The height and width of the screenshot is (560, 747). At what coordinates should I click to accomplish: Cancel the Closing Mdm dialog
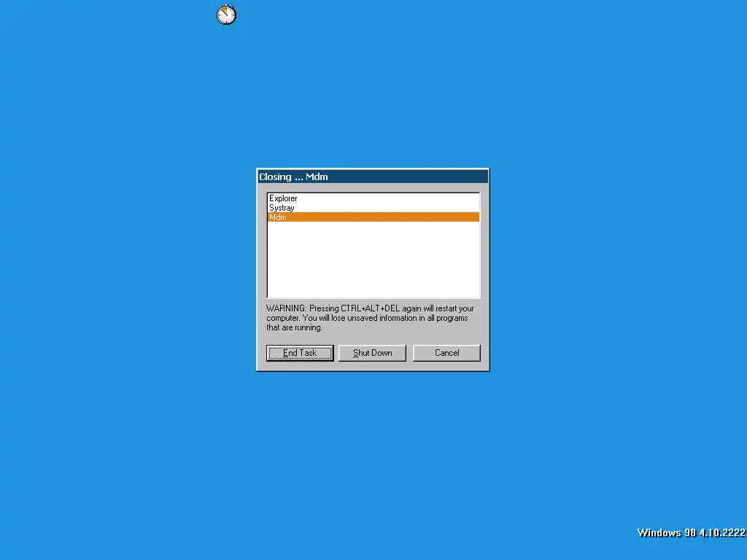click(x=446, y=353)
